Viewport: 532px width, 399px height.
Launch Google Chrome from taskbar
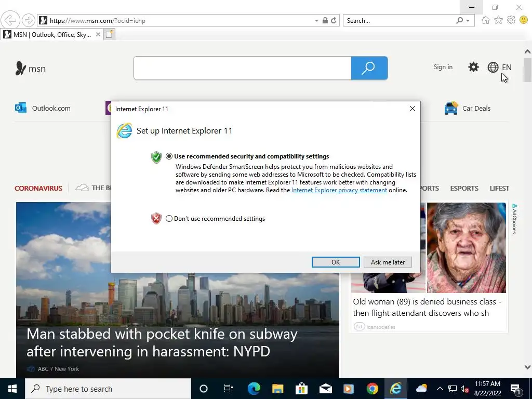[x=372, y=389]
